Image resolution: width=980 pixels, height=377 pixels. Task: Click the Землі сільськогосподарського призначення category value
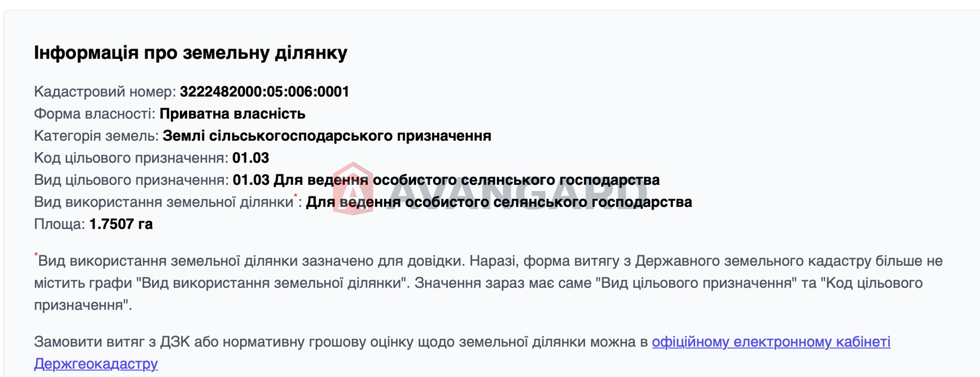coord(327,136)
